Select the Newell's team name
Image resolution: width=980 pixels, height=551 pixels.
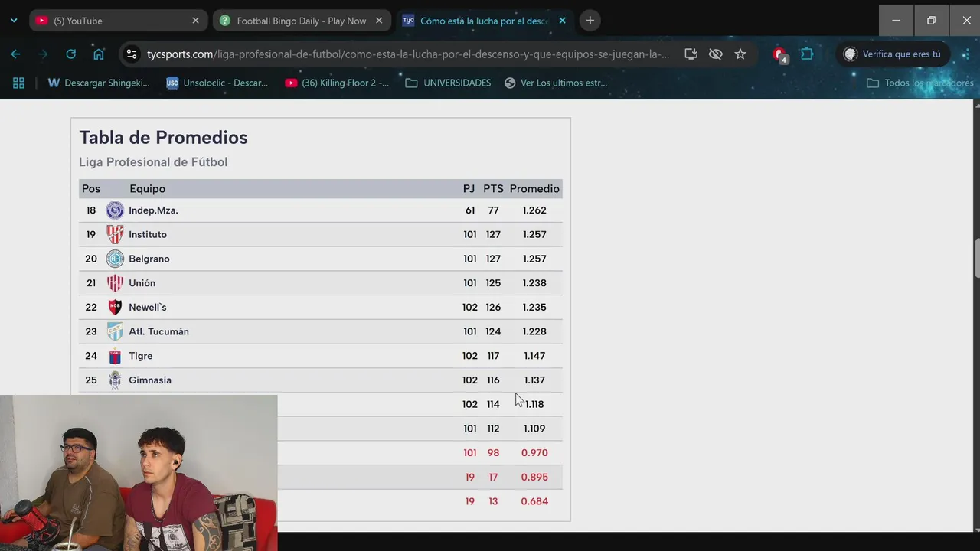tap(148, 307)
